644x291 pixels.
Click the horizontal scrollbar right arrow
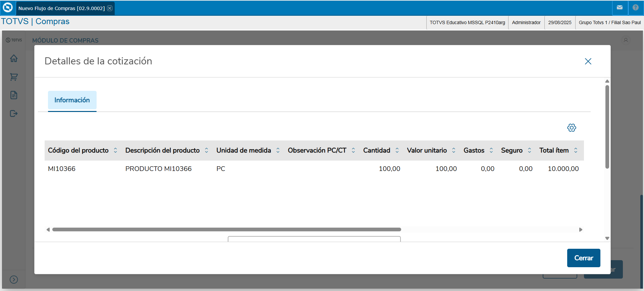coord(581,230)
